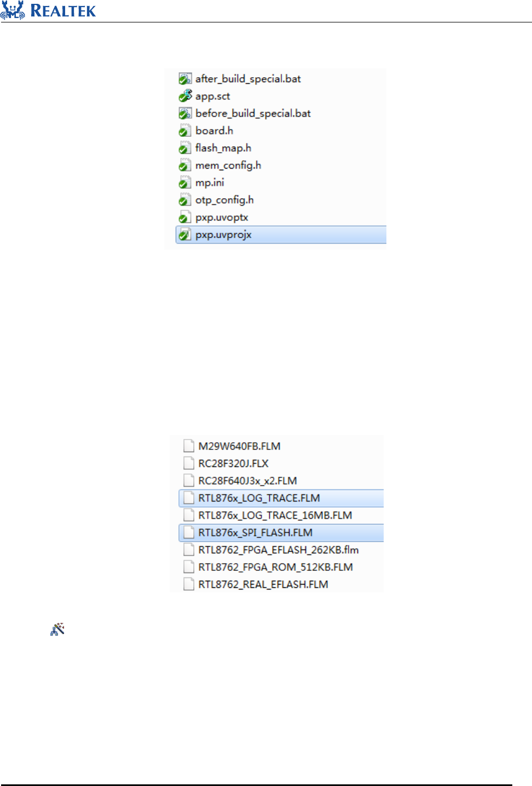Screen dimensions: 532x786
Task: Select the file name mem_config.h
Action: coord(228,165)
